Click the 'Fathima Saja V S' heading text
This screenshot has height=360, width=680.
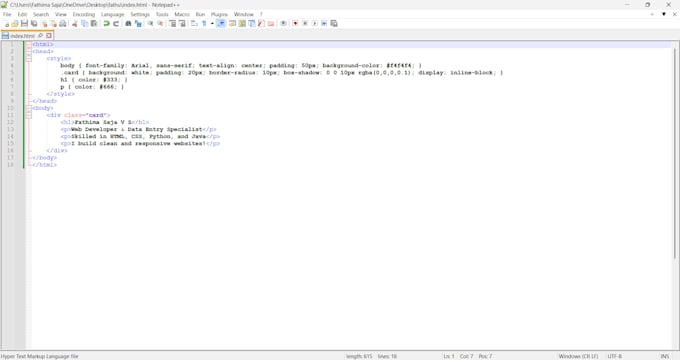click(103, 122)
